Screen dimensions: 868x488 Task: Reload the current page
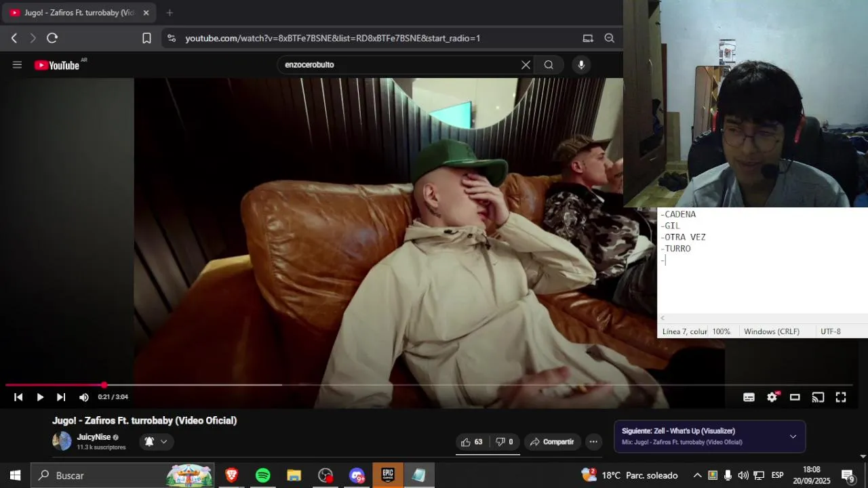click(52, 39)
